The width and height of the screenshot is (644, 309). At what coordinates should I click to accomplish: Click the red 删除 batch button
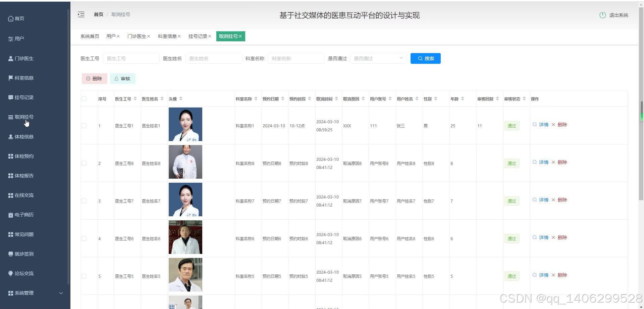point(94,79)
